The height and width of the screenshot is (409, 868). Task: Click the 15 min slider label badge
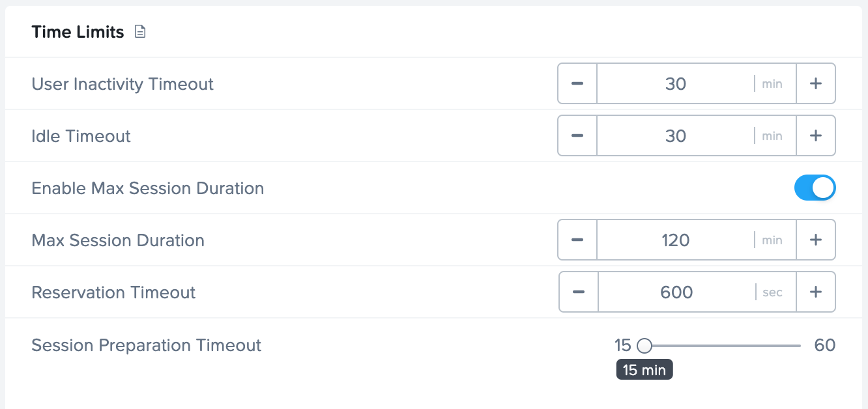(644, 369)
